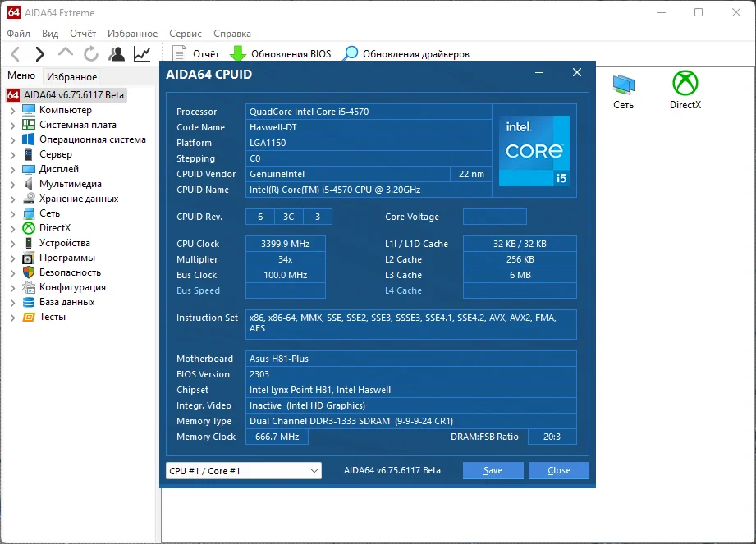The image size is (756, 544).
Task: Select Сервер icon in tree
Action: (x=29, y=154)
